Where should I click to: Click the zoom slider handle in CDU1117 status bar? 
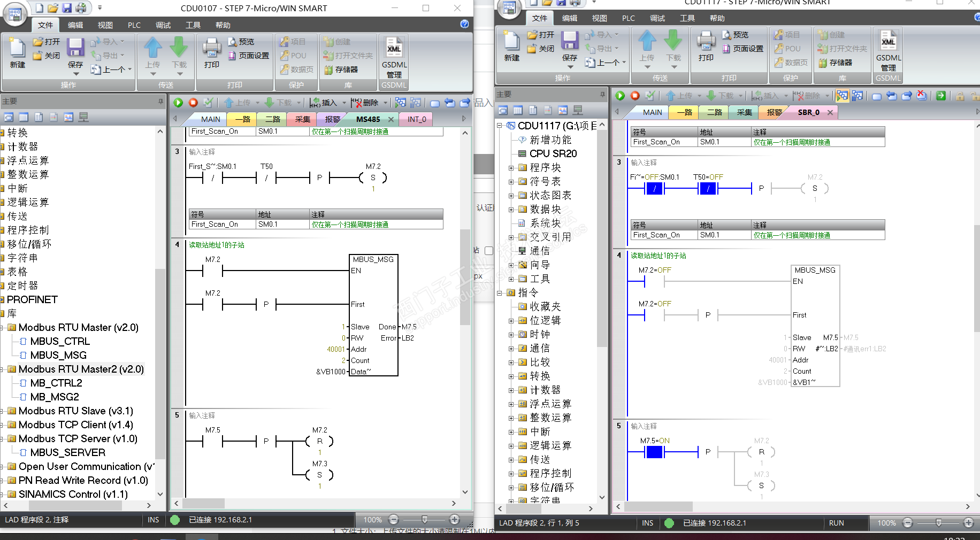coord(938,522)
